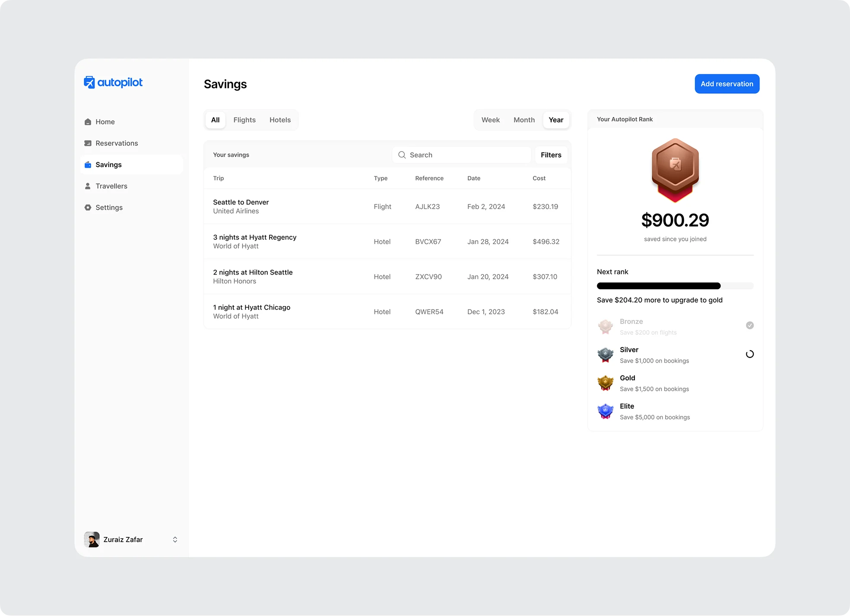The image size is (850, 616).
Task: Click the search magnifier icon
Action: 402,155
